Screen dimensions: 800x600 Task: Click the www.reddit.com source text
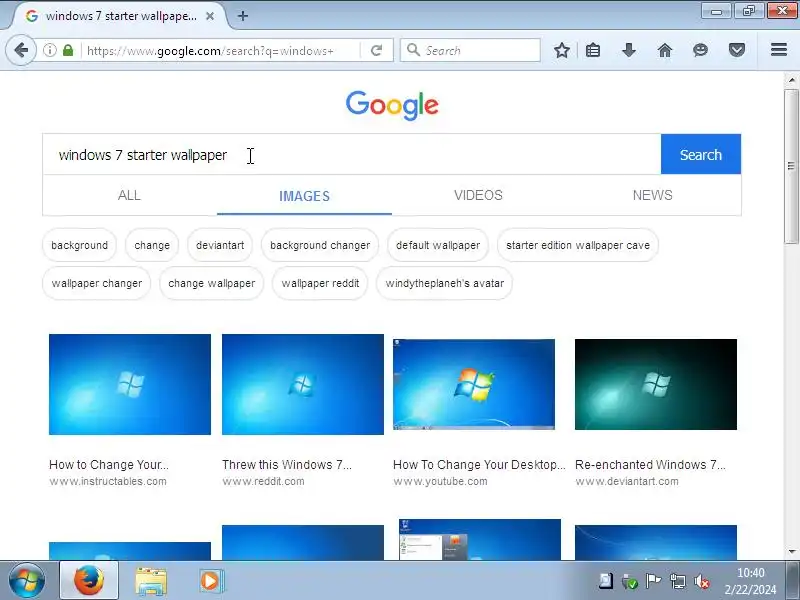coord(263,481)
